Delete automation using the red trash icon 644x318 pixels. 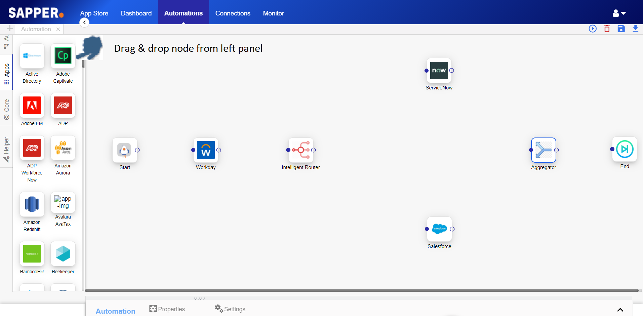[x=607, y=29]
